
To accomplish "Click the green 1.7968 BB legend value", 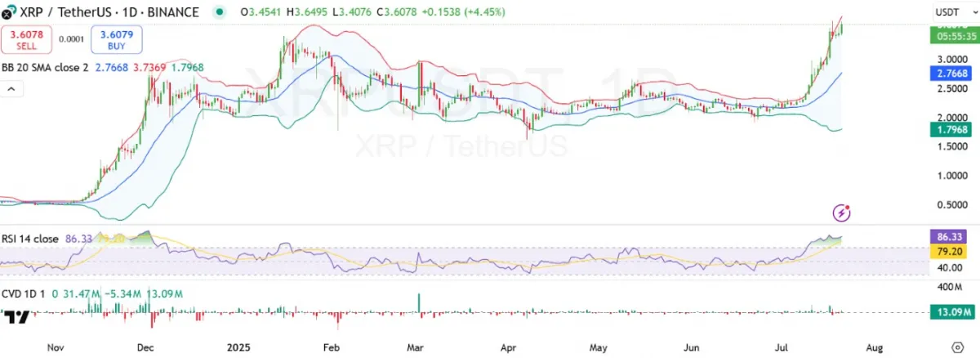I will pyautogui.click(x=186, y=68).
